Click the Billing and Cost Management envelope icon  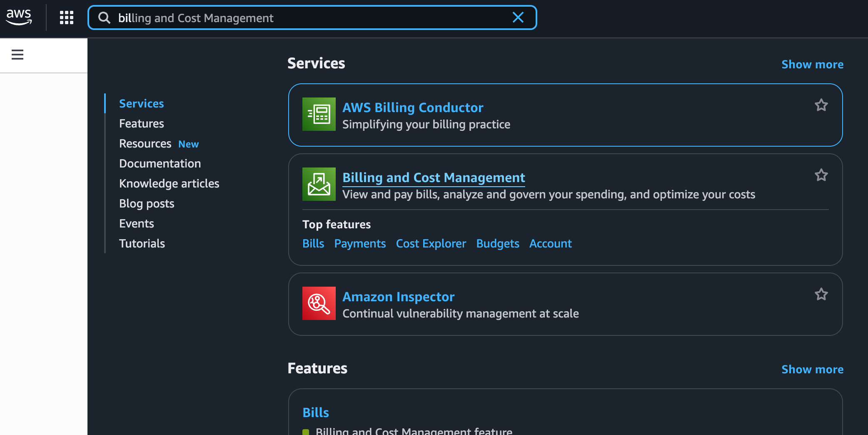coord(319,184)
